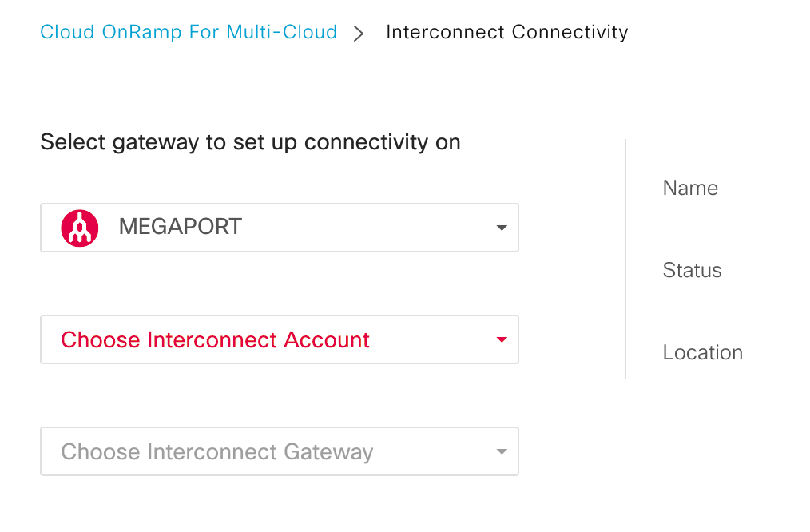Screen dimensions: 810x532
Task: Click the Choose Interconnect Account field text
Action: [x=214, y=339]
